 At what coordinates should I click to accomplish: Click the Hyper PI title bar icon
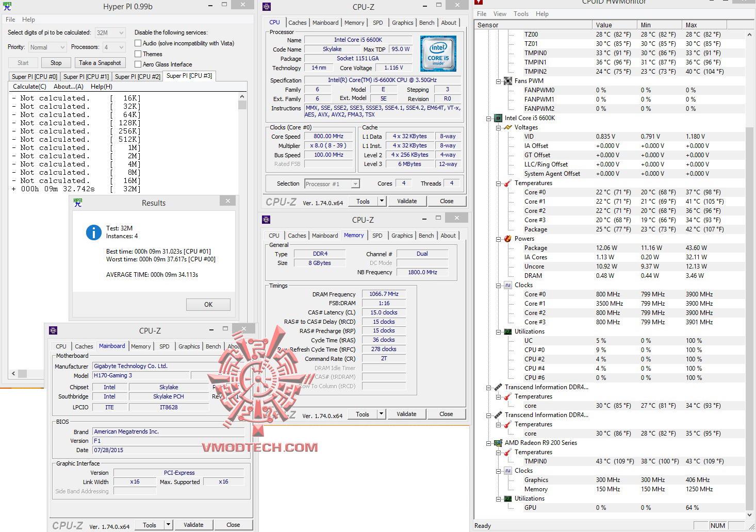tap(7, 7)
